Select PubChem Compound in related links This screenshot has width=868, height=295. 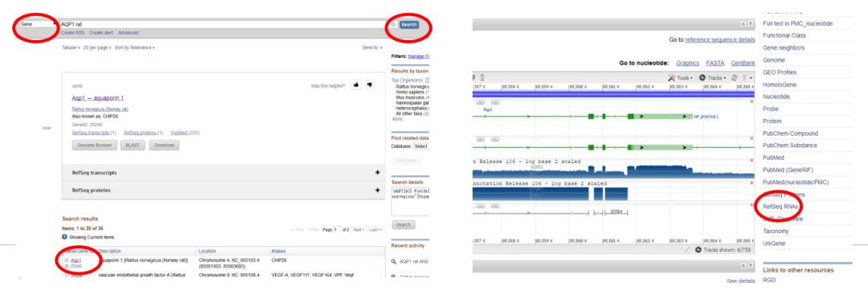[x=790, y=133]
